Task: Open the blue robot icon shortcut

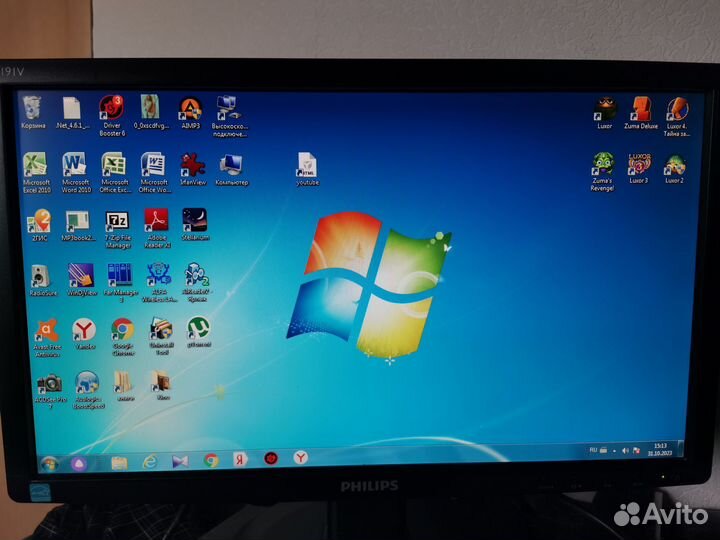Action: click(159, 282)
